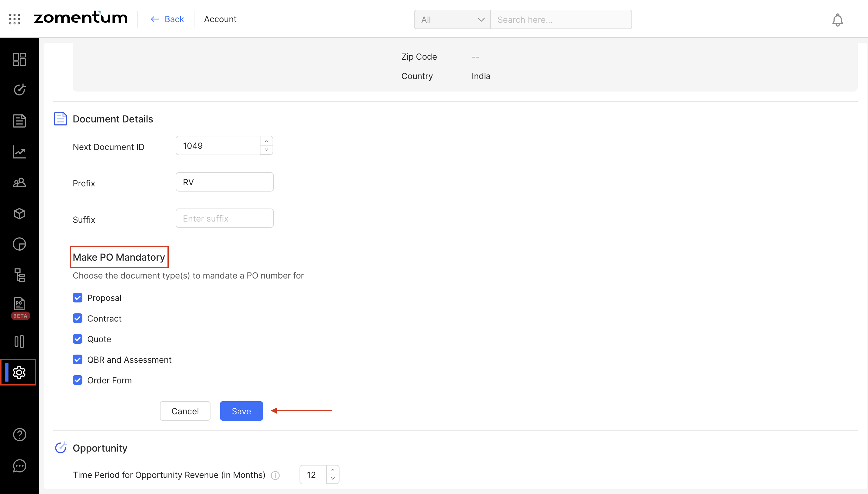
Task: Expand the All search filter dropdown
Action: tap(452, 20)
